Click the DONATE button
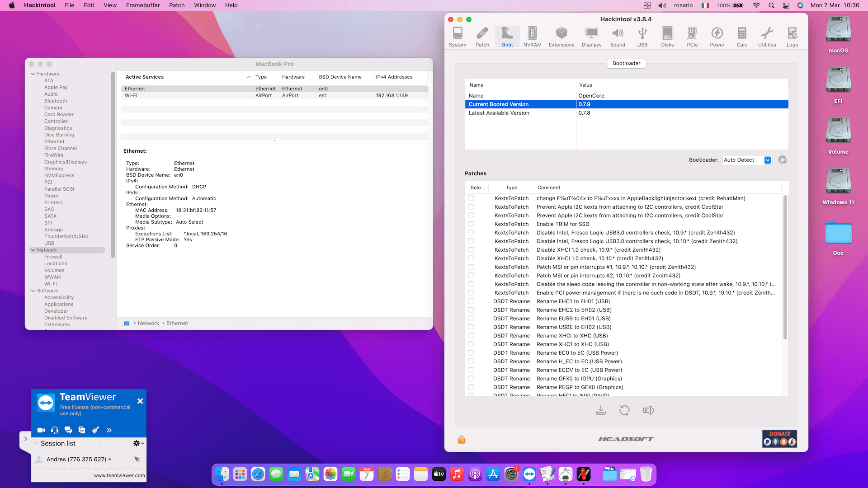This screenshot has height=488, width=868. pyautogui.click(x=779, y=438)
